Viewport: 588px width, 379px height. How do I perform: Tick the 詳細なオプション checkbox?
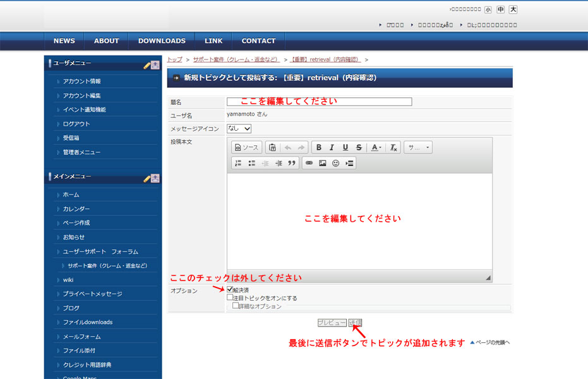[236, 306]
